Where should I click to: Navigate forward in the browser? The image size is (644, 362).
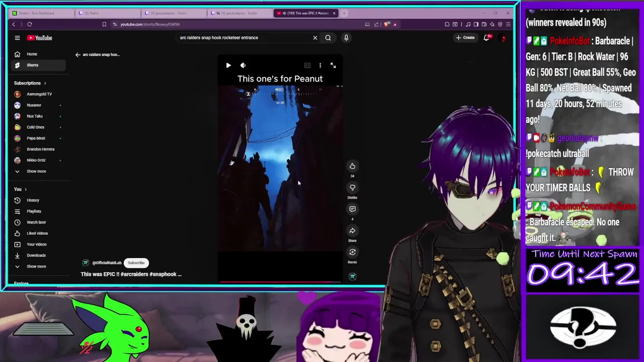click(x=22, y=24)
